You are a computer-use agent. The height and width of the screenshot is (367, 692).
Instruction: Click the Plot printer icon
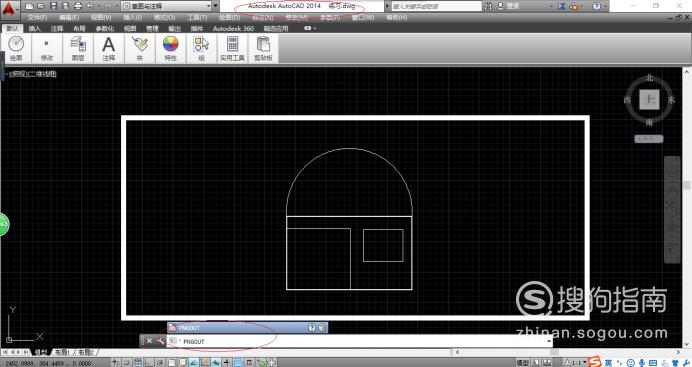click(78, 6)
